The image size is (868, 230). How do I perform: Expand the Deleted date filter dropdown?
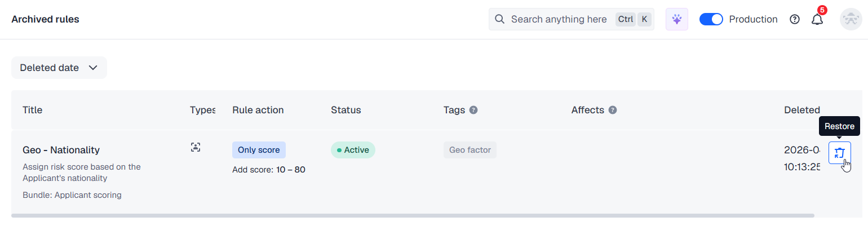click(x=59, y=68)
